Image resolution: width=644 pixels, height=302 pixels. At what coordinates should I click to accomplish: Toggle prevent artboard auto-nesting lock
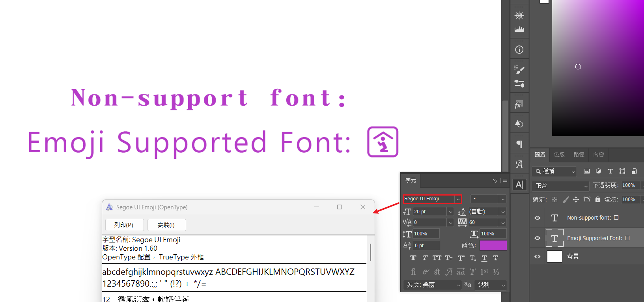(x=587, y=199)
